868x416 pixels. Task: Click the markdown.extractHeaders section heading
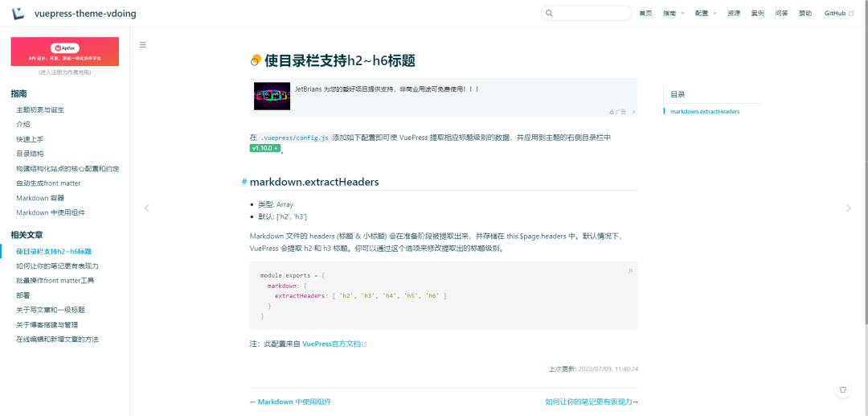[x=314, y=182]
